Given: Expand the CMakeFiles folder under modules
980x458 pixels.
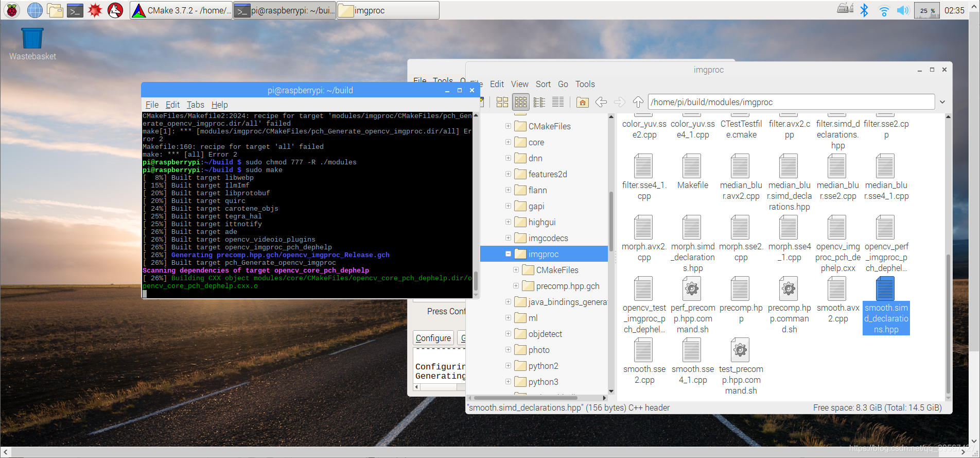Looking at the screenshot, I should [x=508, y=126].
